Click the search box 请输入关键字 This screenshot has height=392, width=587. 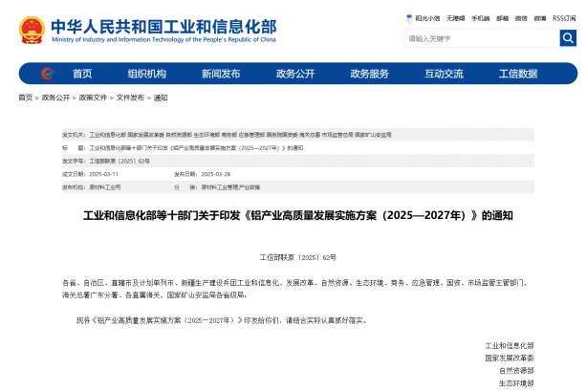pyautogui.click(x=482, y=38)
